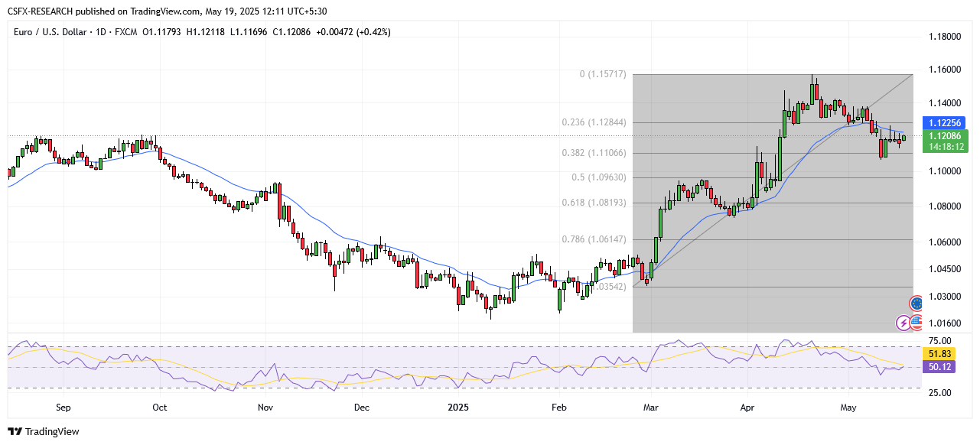Click the Fibonacci 0.382 (1.11066) level label
This screenshot has width=980, height=445.
click(594, 153)
